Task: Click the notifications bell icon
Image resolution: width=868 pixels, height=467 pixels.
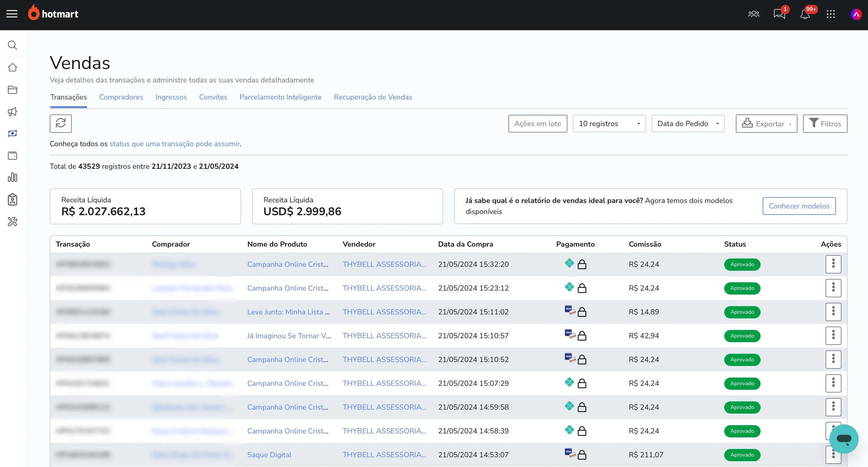Action: [x=805, y=14]
